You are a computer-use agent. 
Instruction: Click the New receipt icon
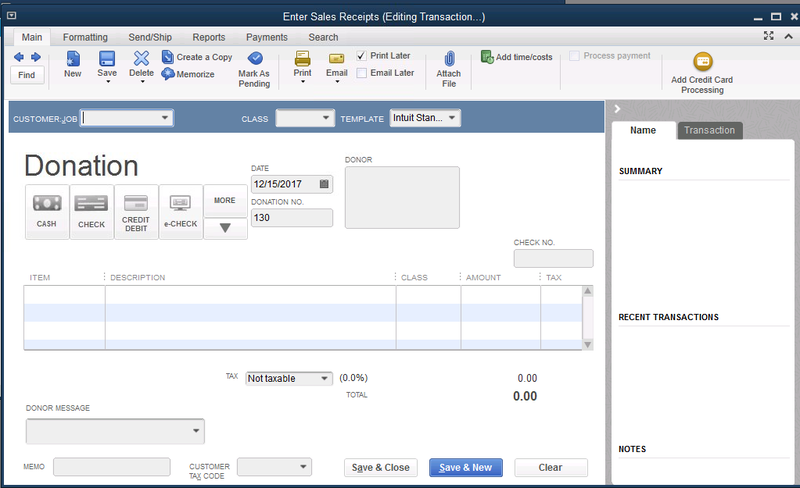(73, 59)
